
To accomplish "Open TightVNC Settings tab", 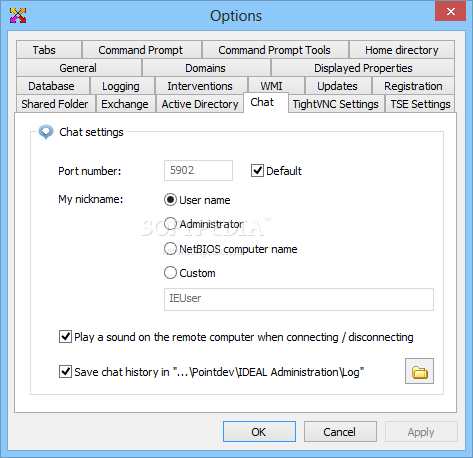I will [x=336, y=104].
